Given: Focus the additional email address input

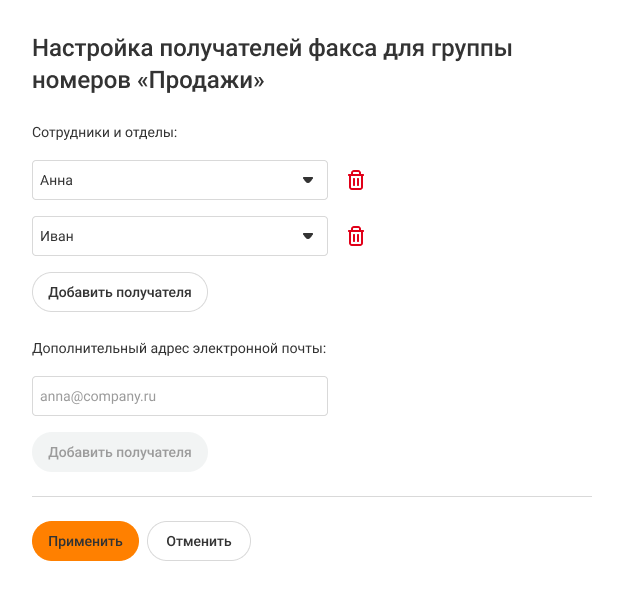Looking at the screenshot, I should point(180,396).
